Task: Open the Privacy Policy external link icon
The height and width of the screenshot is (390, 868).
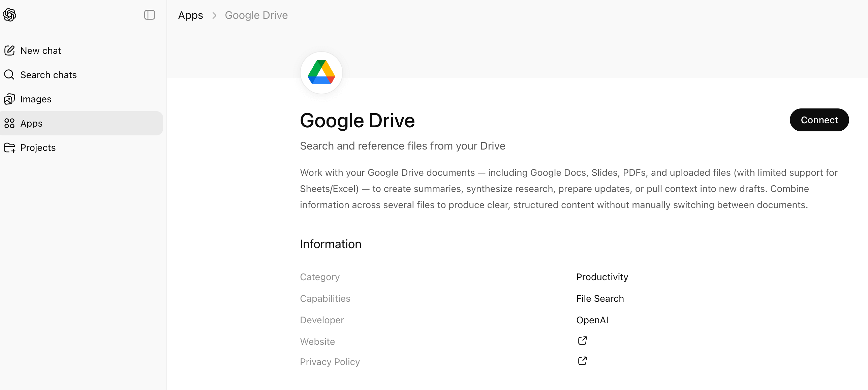Action: (x=582, y=361)
